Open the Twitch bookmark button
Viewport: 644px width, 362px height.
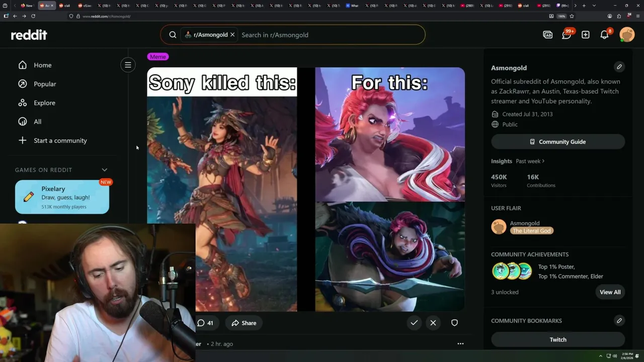558,339
